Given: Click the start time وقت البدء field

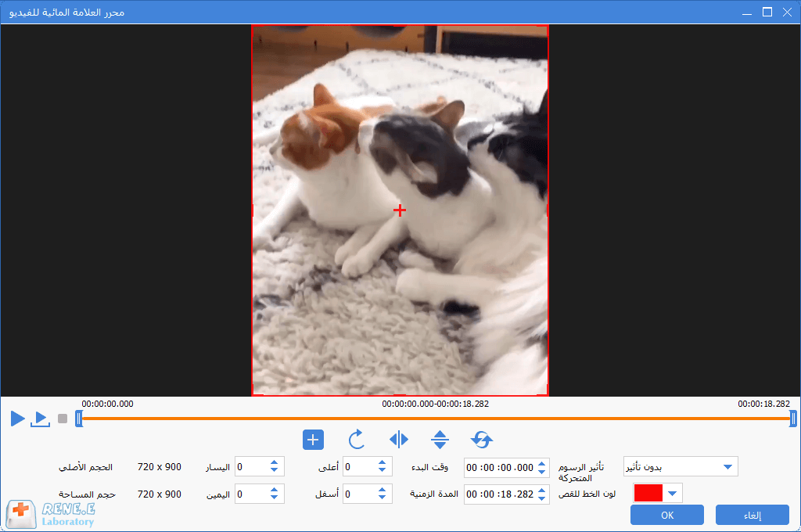Looking at the screenshot, I should [499, 467].
